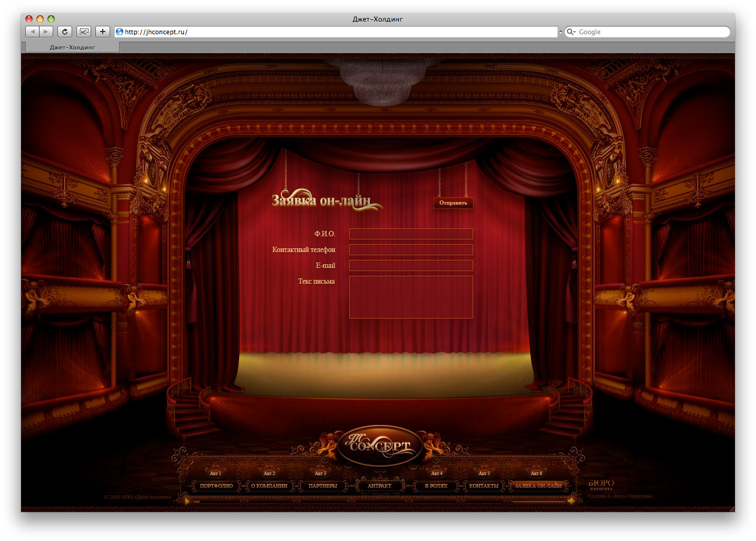Click the JC Concept logo emblem

tap(380, 446)
